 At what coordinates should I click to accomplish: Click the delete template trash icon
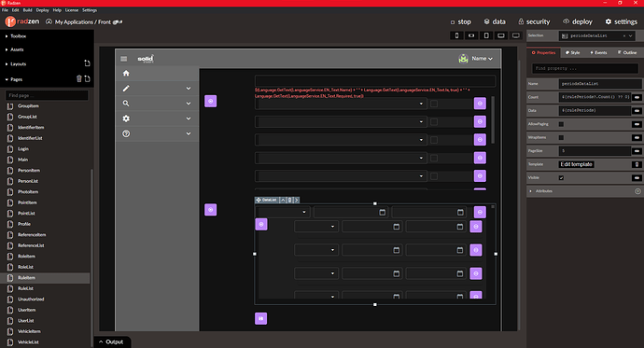pos(637,164)
